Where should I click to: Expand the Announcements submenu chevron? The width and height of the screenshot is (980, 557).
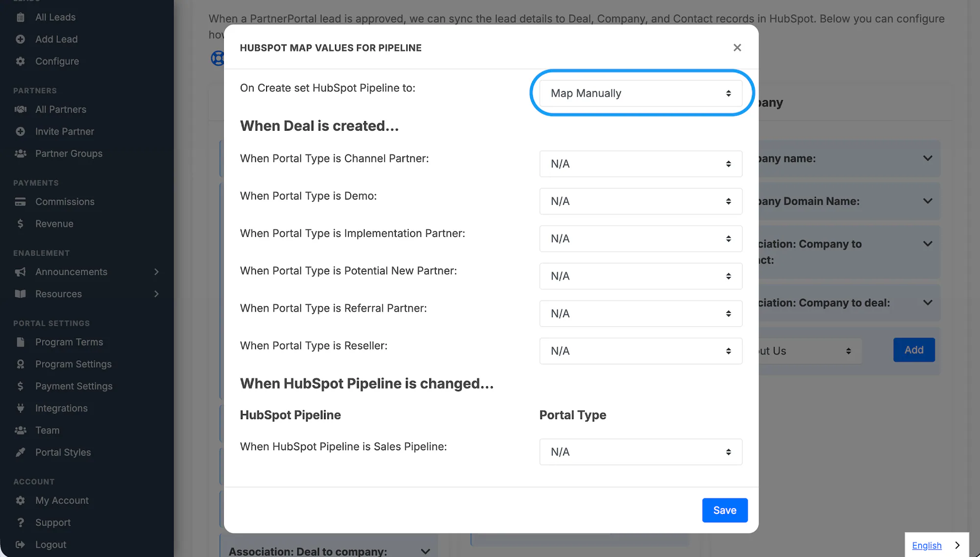[x=156, y=272]
